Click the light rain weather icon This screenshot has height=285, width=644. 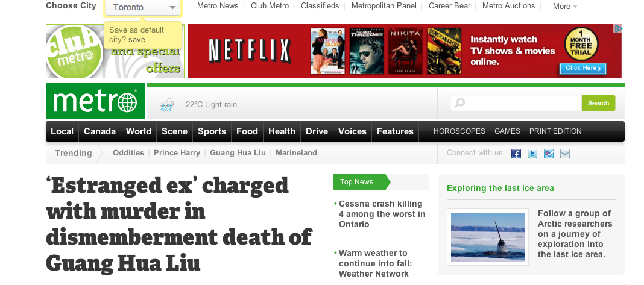(167, 105)
